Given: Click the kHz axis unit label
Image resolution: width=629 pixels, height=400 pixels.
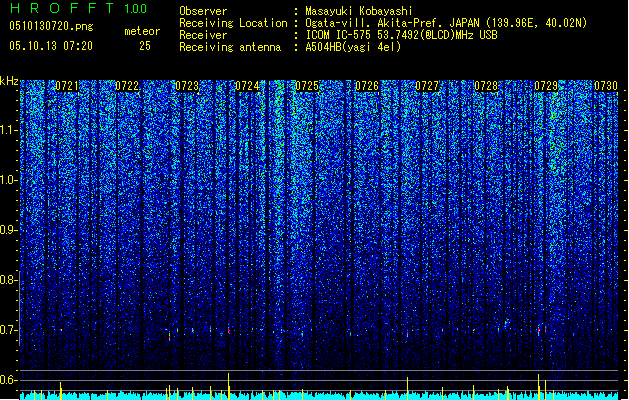Looking at the screenshot, I should click(9, 81).
